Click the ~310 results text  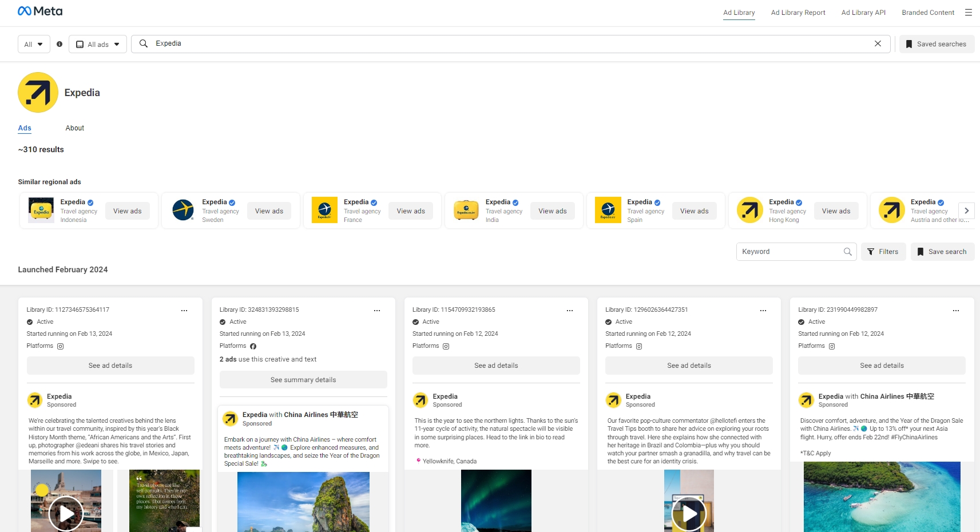point(41,149)
